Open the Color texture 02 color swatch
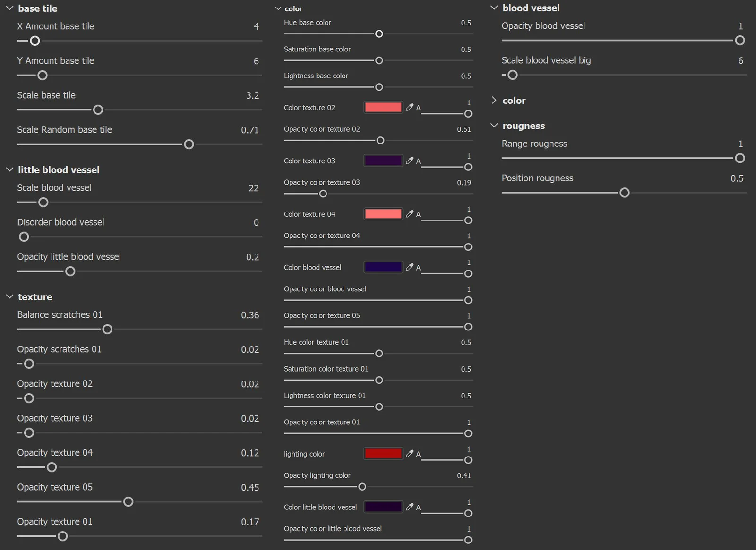The height and width of the screenshot is (550, 756). coord(383,107)
